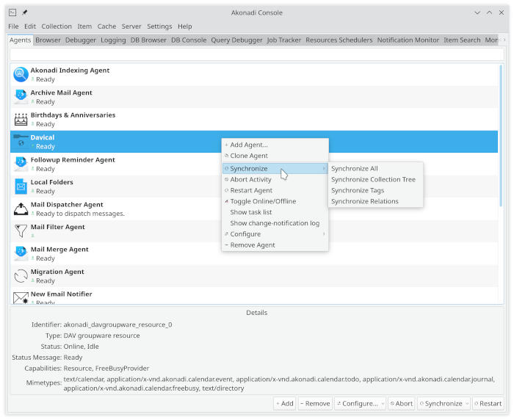
Task: Click the pin window icon in title bar
Action: coord(24,12)
